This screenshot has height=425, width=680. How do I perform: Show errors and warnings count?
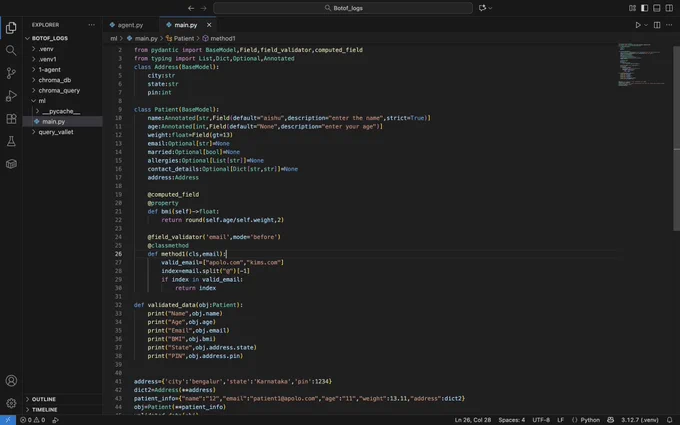tap(33, 420)
